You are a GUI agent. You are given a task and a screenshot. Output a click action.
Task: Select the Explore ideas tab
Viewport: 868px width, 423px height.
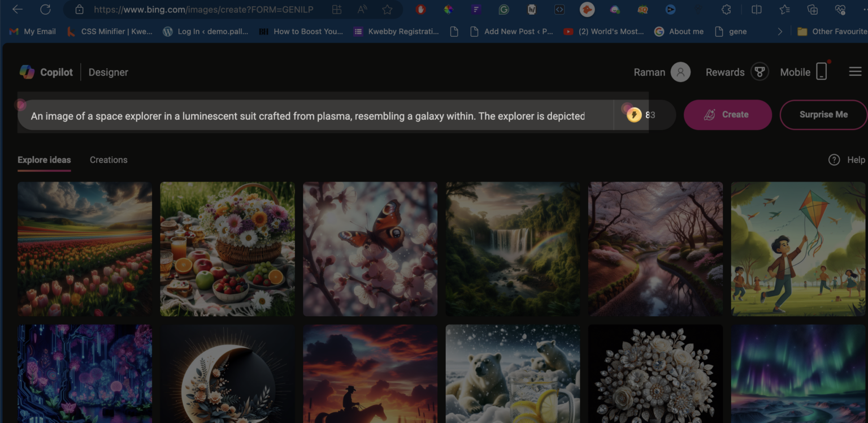click(x=44, y=159)
